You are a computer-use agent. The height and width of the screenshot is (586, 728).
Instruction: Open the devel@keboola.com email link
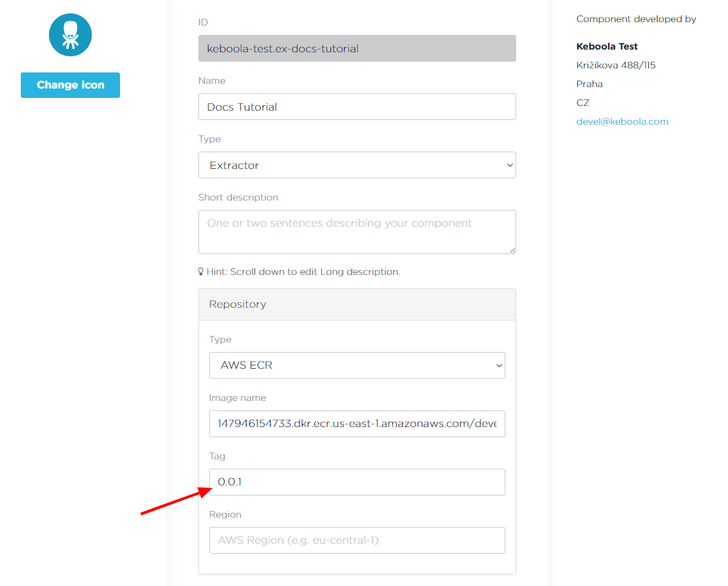click(x=622, y=121)
